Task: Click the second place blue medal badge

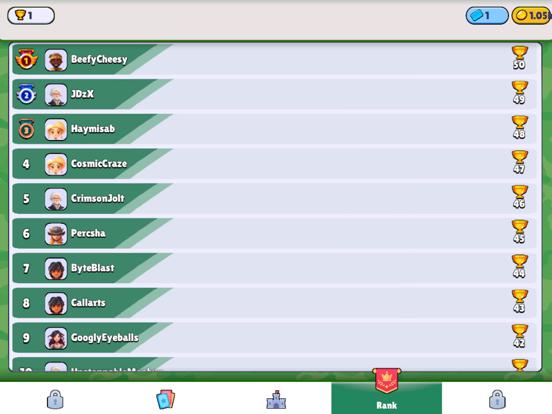Action: coord(26,94)
